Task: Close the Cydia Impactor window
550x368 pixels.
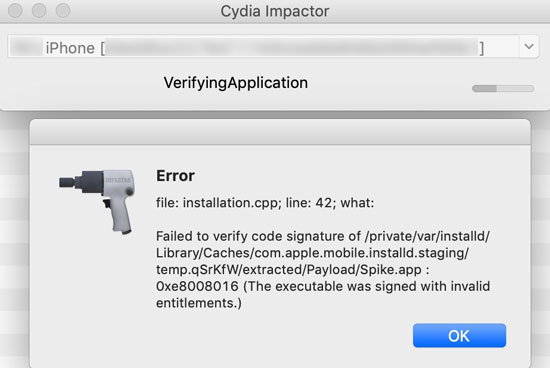Action: pos(15,10)
